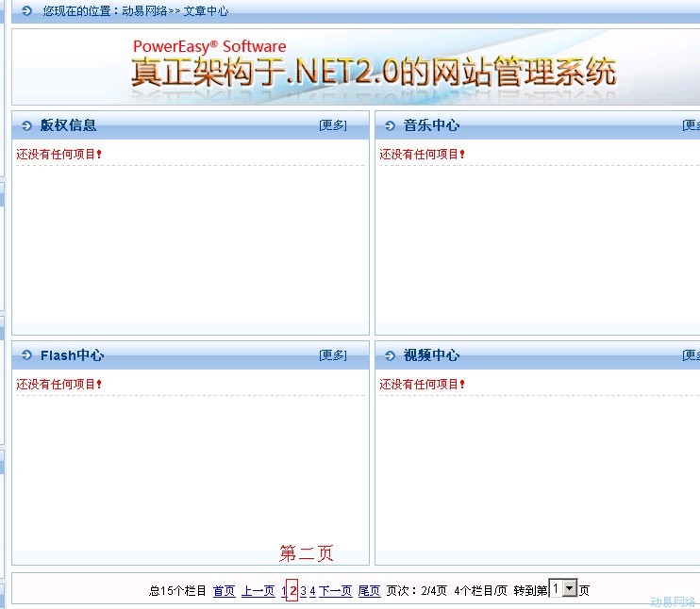Select page 1 in pagination
700x609 pixels.
pyautogui.click(x=283, y=591)
